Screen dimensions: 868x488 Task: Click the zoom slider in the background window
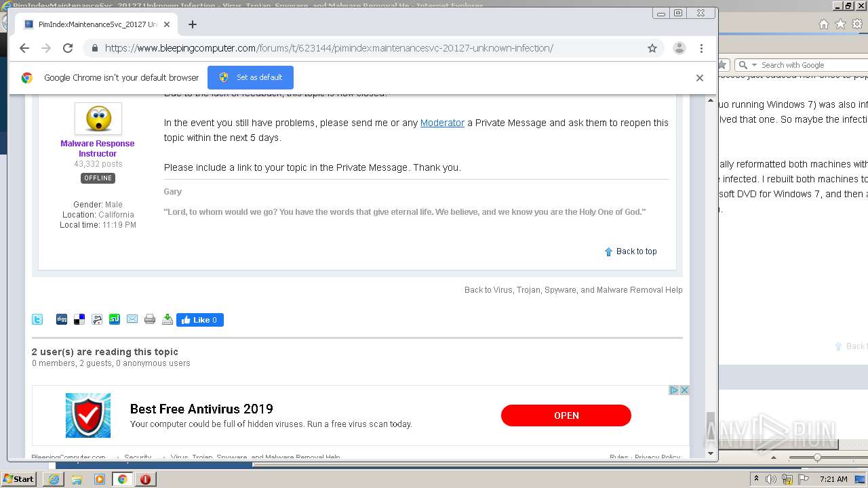pos(817,458)
